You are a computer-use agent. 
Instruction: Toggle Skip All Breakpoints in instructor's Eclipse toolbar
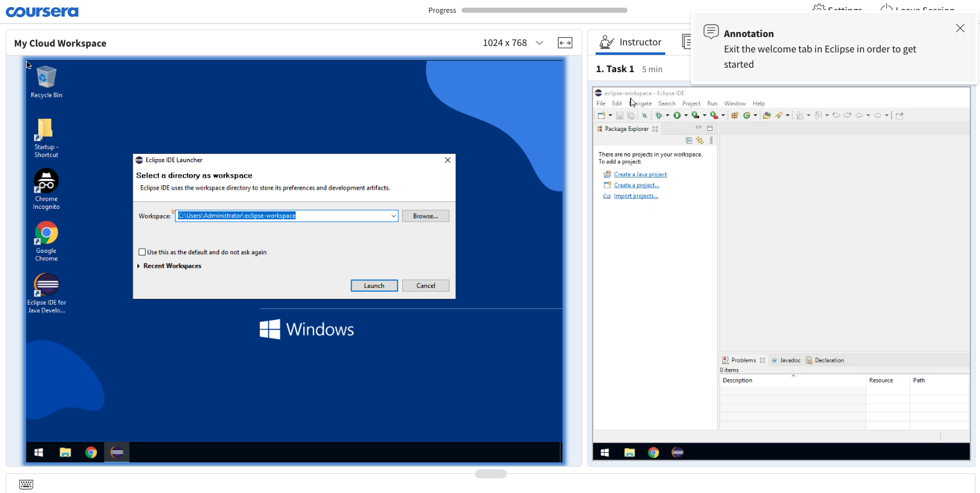coord(645,116)
